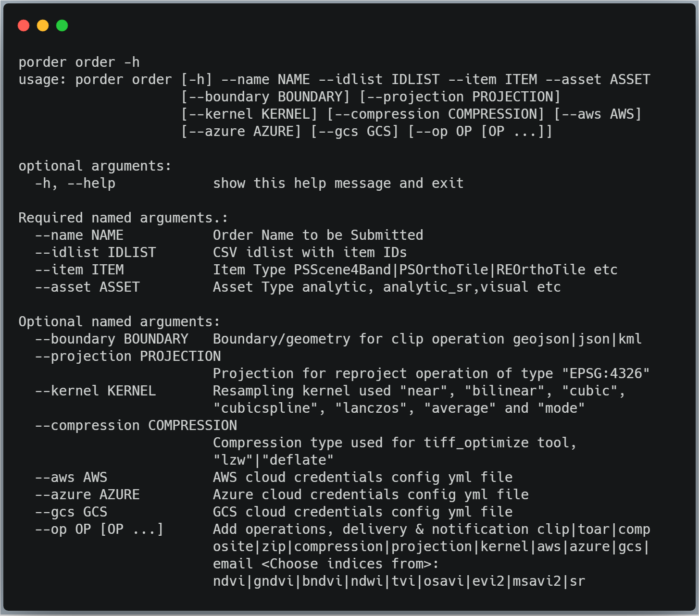Click the 'Required named arguments.:' heading
This screenshot has height=616, width=699.
(123, 218)
